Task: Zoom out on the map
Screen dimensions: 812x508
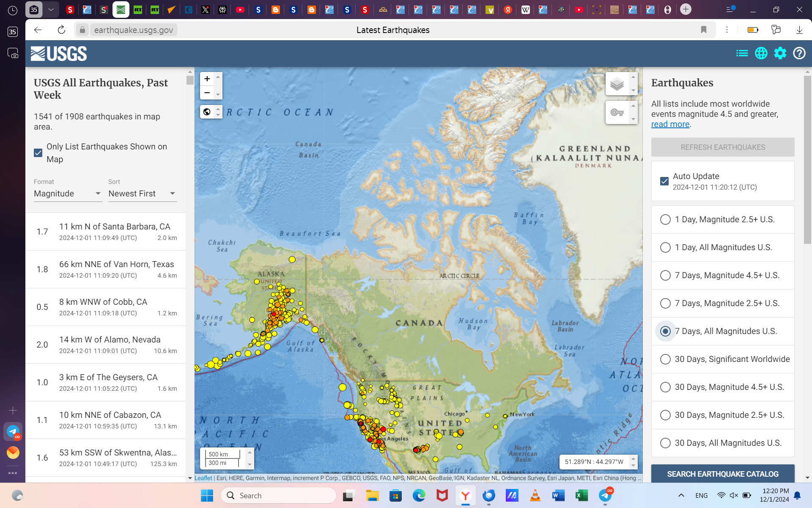Action: pos(207,93)
